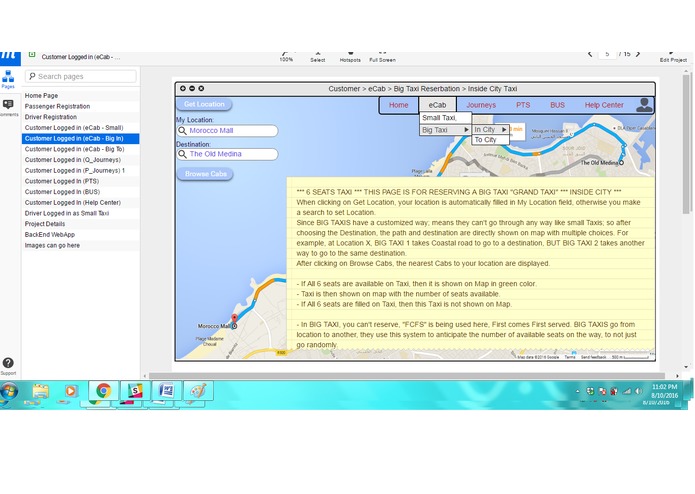Click the Select tool in toolbar
The height and width of the screenshot is (494, 695).
coord(317,57)
